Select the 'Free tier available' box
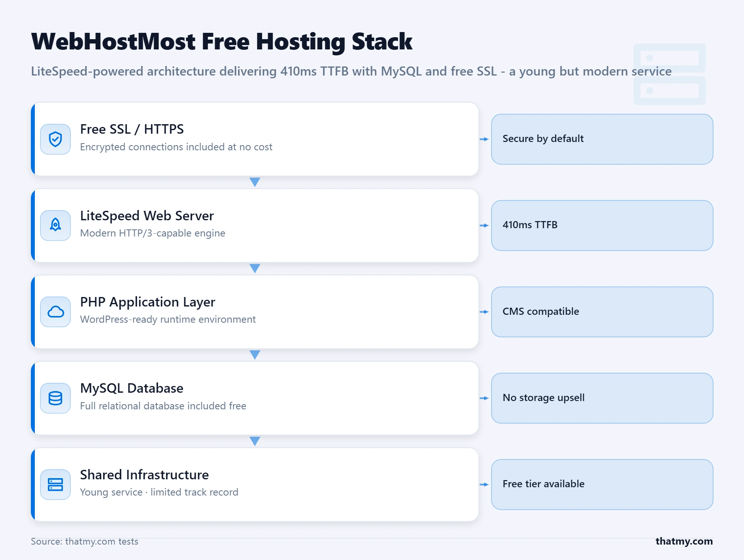 (x=602, y=484)
